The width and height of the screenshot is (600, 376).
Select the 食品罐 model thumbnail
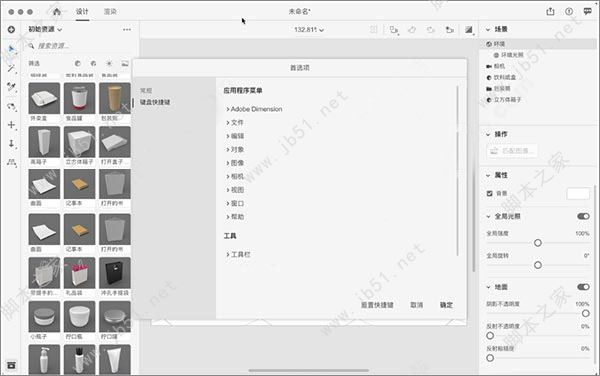pos(80,98)
